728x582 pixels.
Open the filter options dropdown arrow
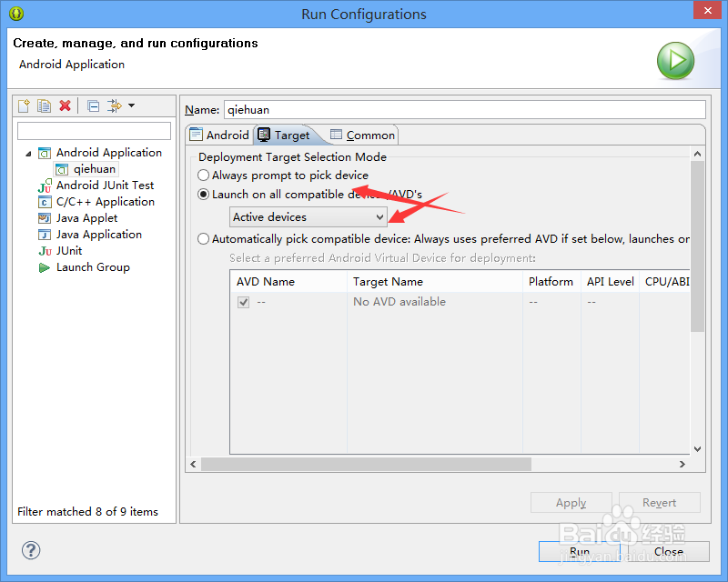point(132,105)
